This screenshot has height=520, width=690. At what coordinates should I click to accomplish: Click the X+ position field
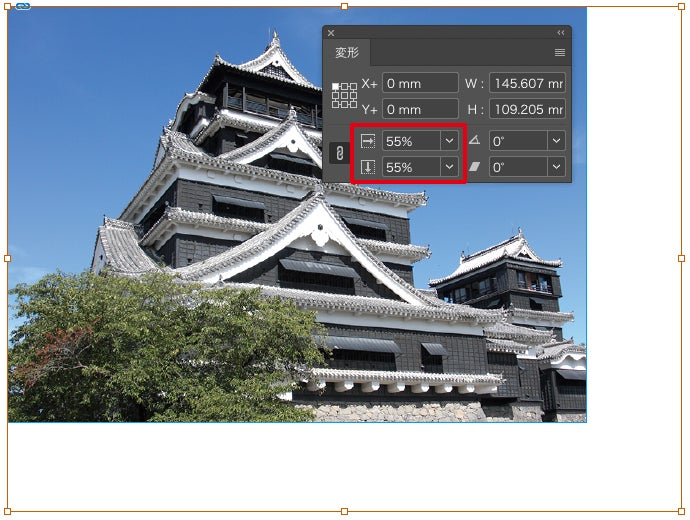[420, 83]
